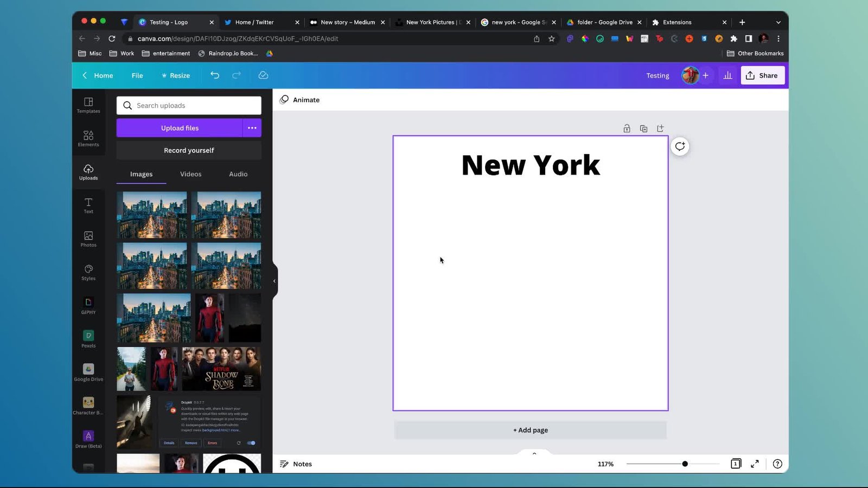Open the GIPHY app in sidebar
The image size is (868, 488).
click(88, 306)
